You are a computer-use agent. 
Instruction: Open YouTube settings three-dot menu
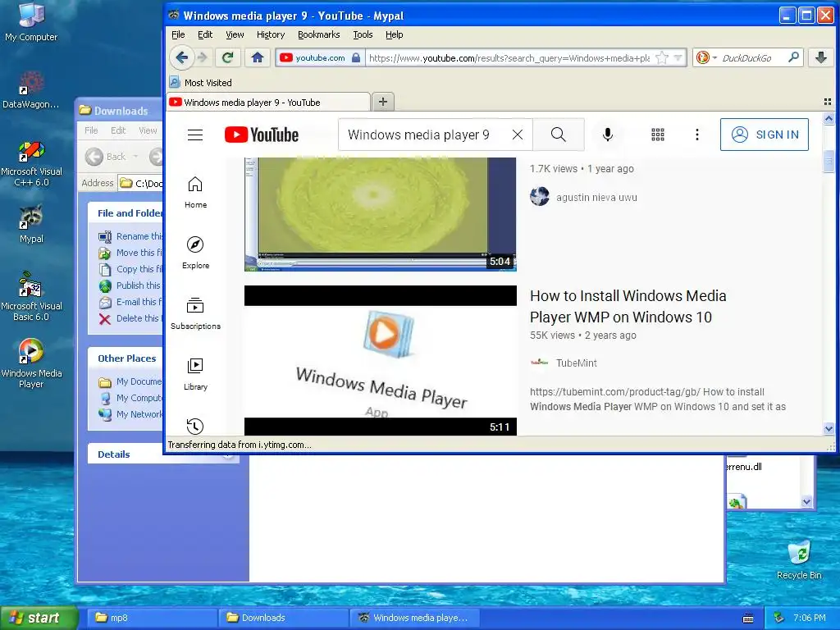point(697,135)
